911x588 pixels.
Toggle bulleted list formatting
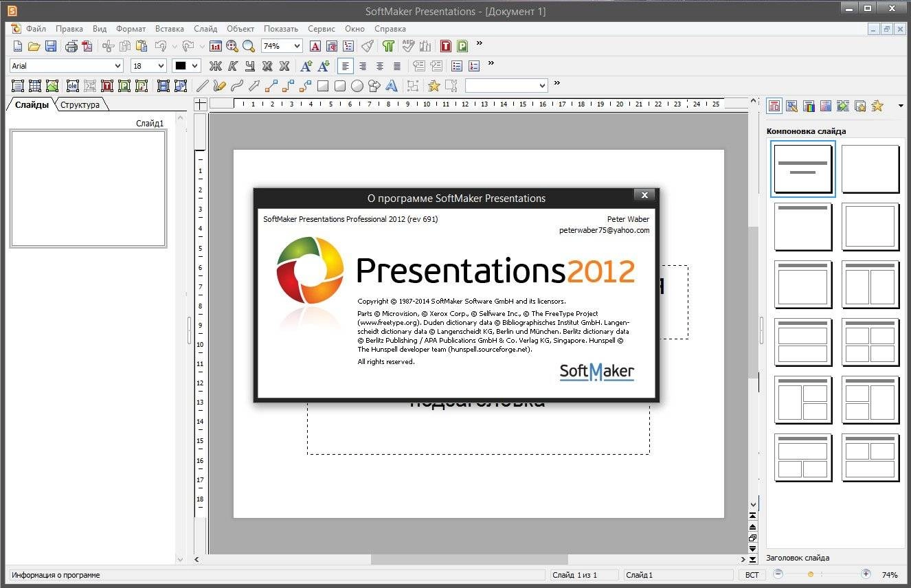(457, 66)
